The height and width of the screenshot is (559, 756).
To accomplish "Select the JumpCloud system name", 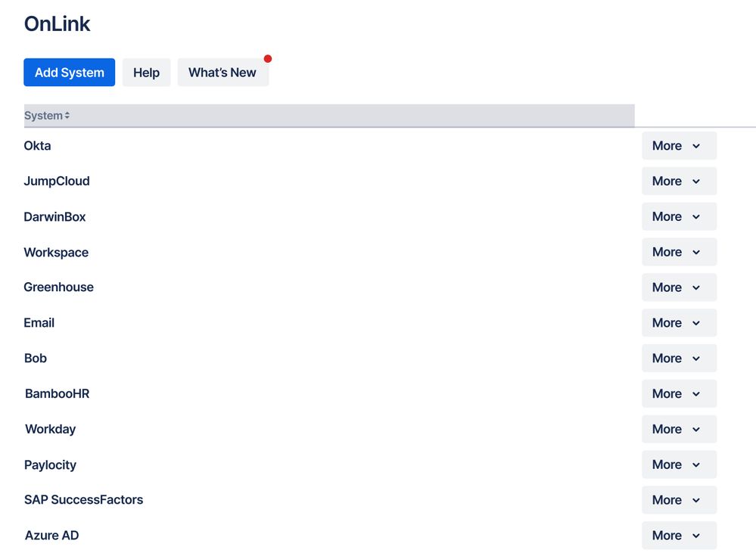I will point(57,182).
